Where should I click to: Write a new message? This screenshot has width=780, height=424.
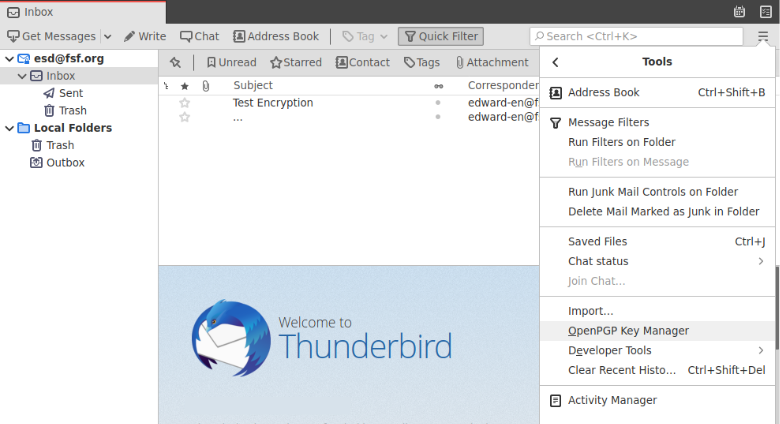145,36
